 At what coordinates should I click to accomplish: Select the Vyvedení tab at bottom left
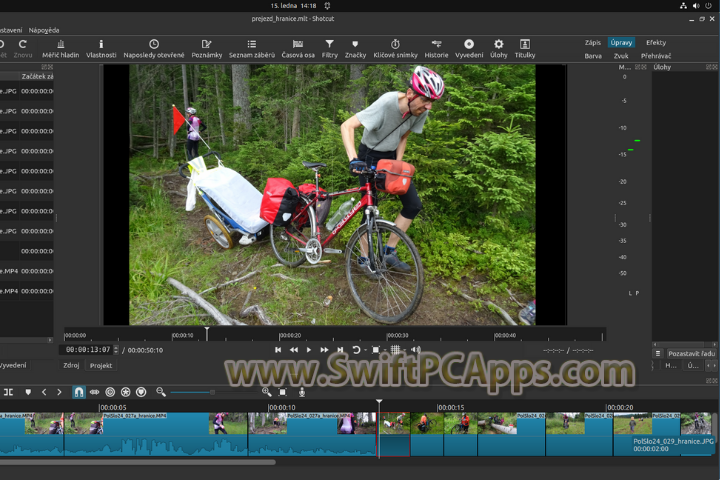coord(13,365)
